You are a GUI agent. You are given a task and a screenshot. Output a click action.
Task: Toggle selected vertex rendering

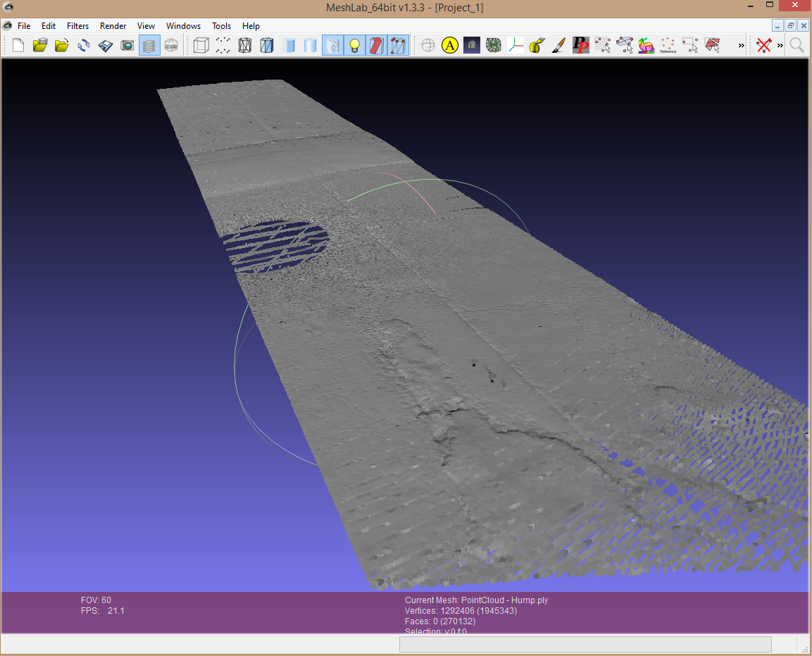(398, 46)
